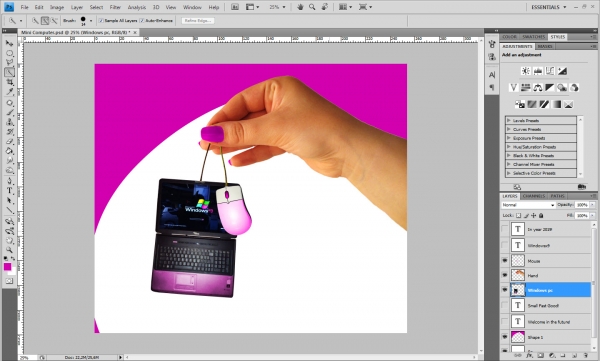Expand Hue/Saturation Presets
This screenshot has width=600, height=361.
[x=509, y=147]
